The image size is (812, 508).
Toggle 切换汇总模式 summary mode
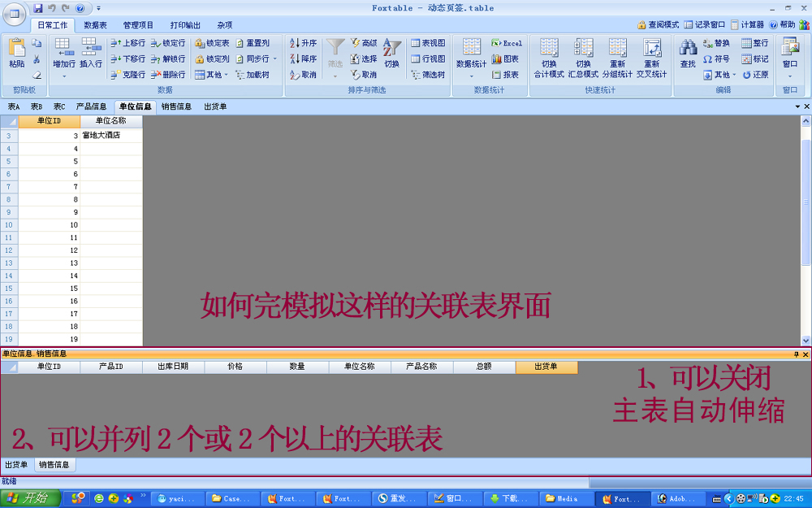pyautogui.click(x=583, y=58)
